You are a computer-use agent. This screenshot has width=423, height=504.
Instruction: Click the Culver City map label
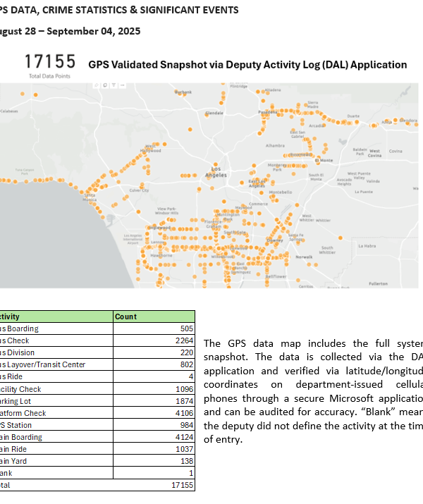point(139,190)
